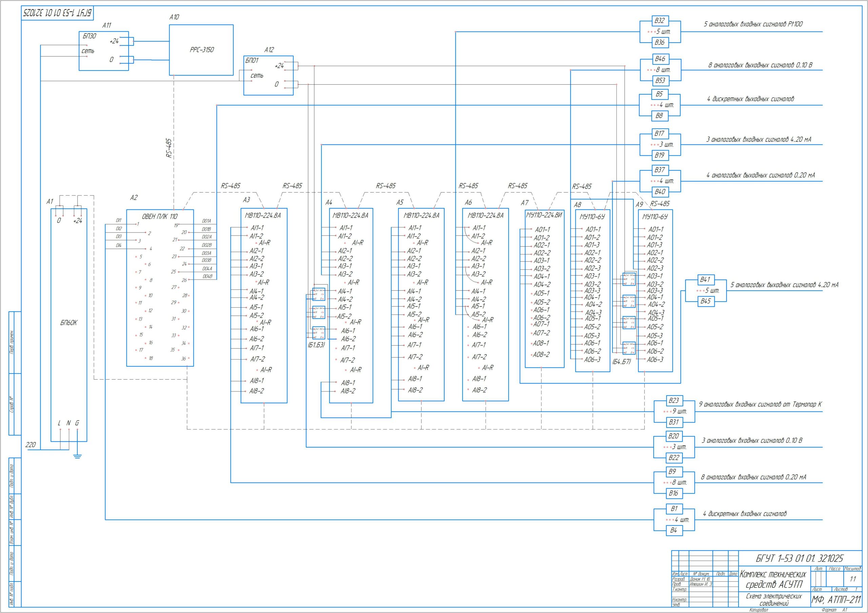The height and width of the screenshot is (613, 868).
Task: Click the B17 box
Action: (660, 134)
